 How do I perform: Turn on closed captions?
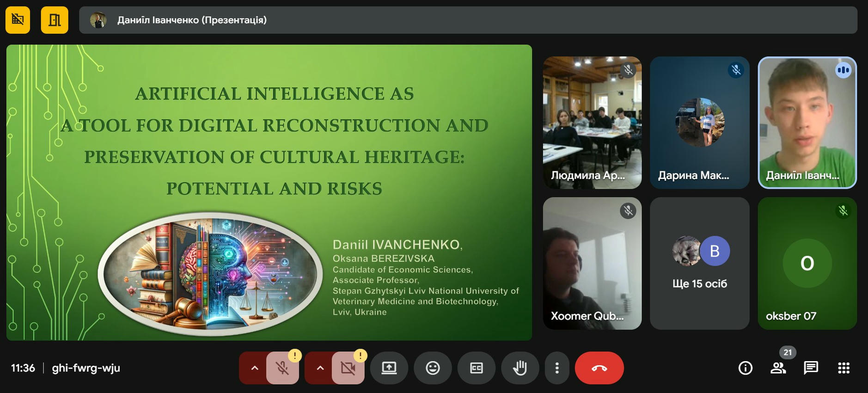coord(477,368)
